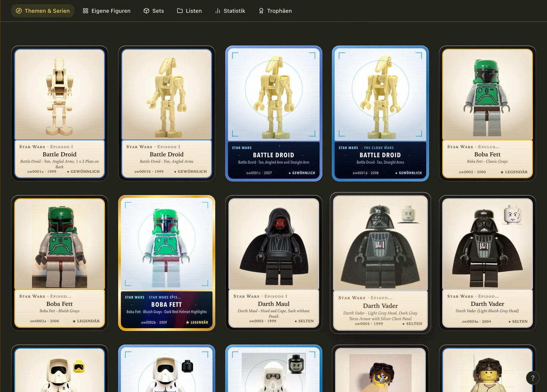Click the 'sw0004 · 1999' label
Image resolution: width=547 pixels, height=392 pixels.
(x=369, y=324)
